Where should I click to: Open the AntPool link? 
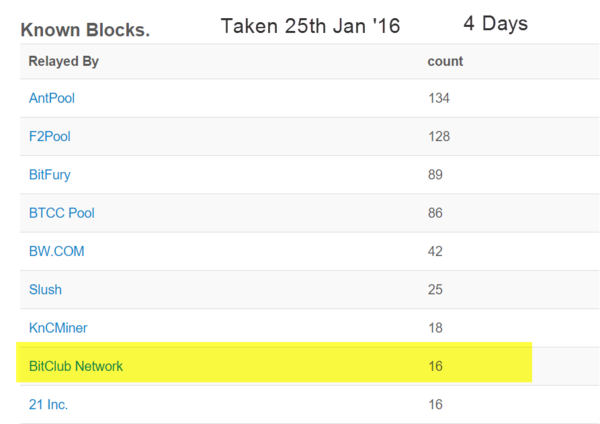pyautogui.click(x=52, y=98)
